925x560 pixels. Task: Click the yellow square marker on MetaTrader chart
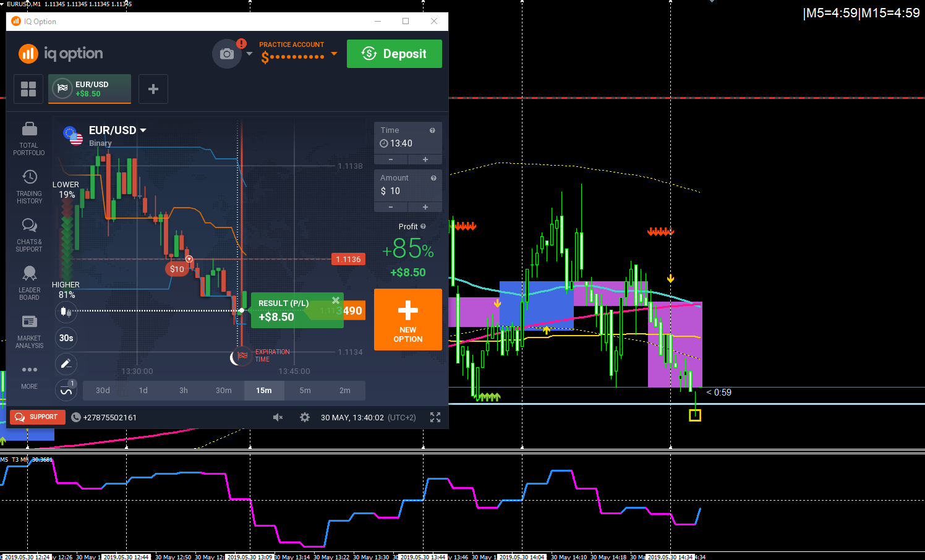click(695, 415)
